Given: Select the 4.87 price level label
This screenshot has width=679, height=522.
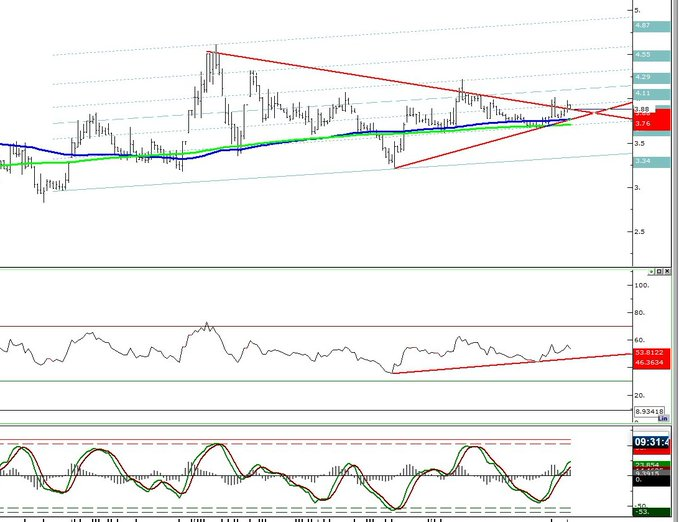Looking at the screenshot, I should tap(651, 26).
